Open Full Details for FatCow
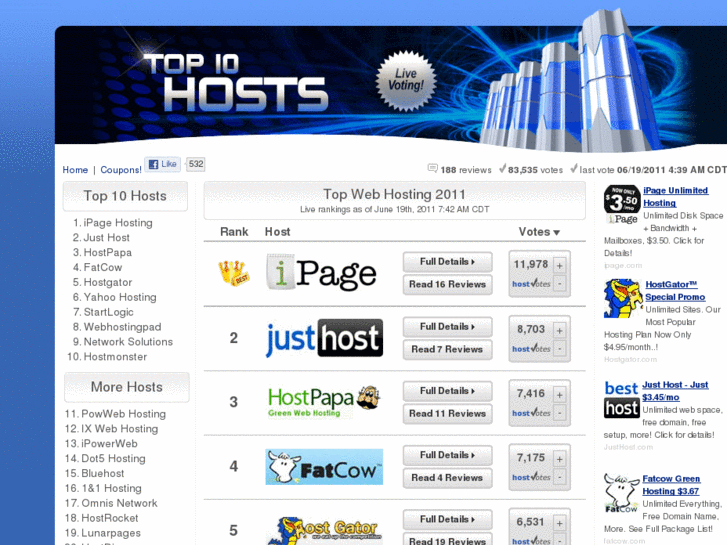This screenshot has width=727, height=545. [x=447, y=455]
